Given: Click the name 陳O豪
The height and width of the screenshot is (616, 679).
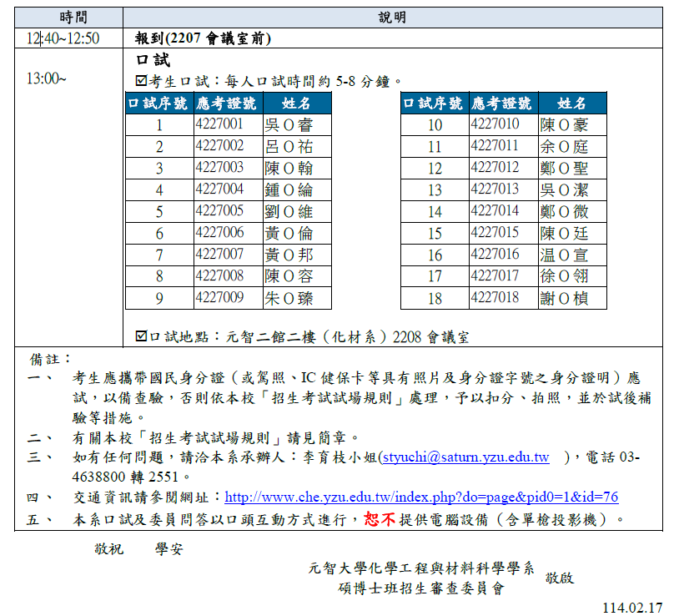Looking at the screenshot, I should click(x=564, y=125).
